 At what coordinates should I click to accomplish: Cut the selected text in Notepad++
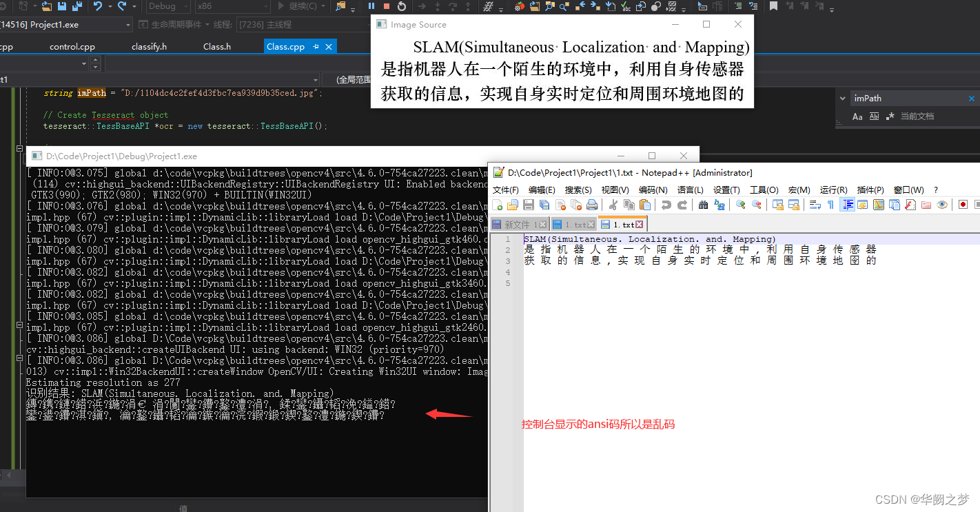(613, 205)
